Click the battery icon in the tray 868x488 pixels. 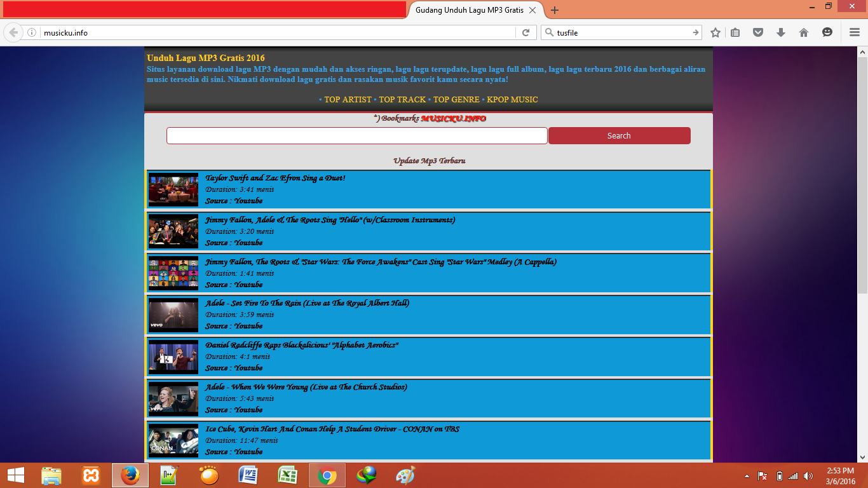[780, 476]
